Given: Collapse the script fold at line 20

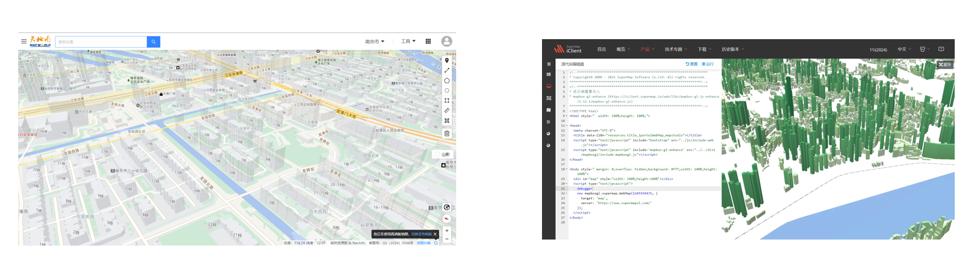Looking at the screenshot, I should 567,183.
